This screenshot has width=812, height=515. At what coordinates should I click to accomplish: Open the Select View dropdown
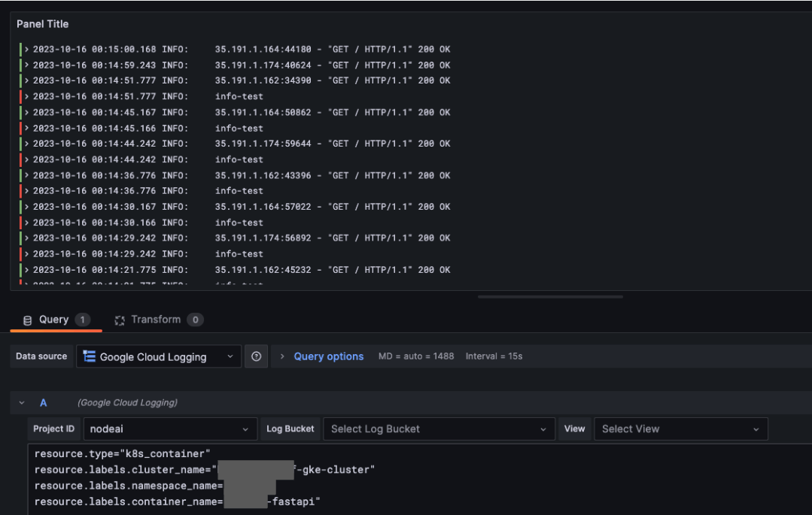click(x=680, y=429)
